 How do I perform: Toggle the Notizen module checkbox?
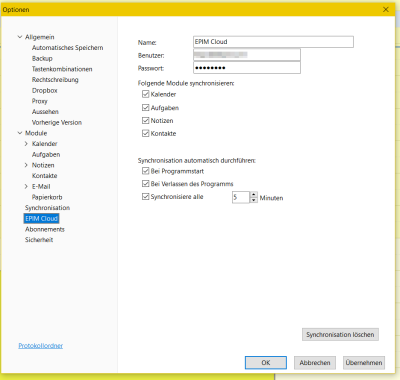click(145, 120)
